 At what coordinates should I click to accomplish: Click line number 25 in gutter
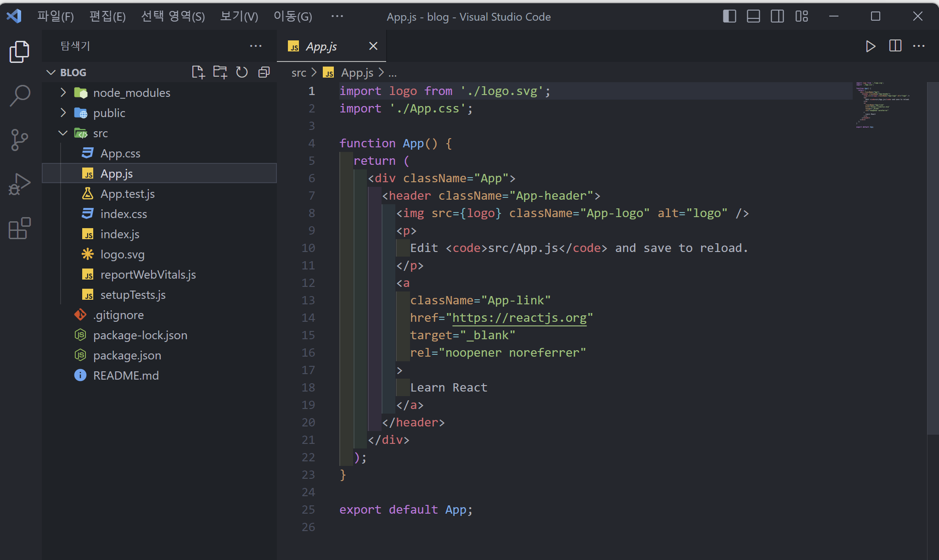click(x=308, y=510)
